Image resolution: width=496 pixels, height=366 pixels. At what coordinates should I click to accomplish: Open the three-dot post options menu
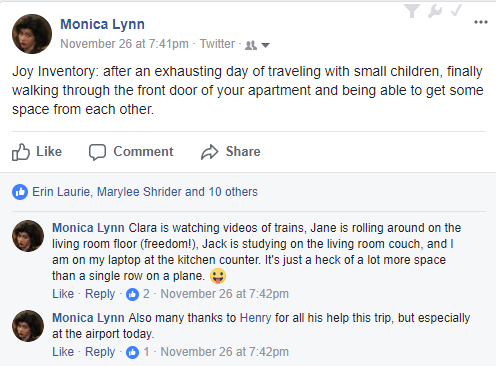point(481,22)
